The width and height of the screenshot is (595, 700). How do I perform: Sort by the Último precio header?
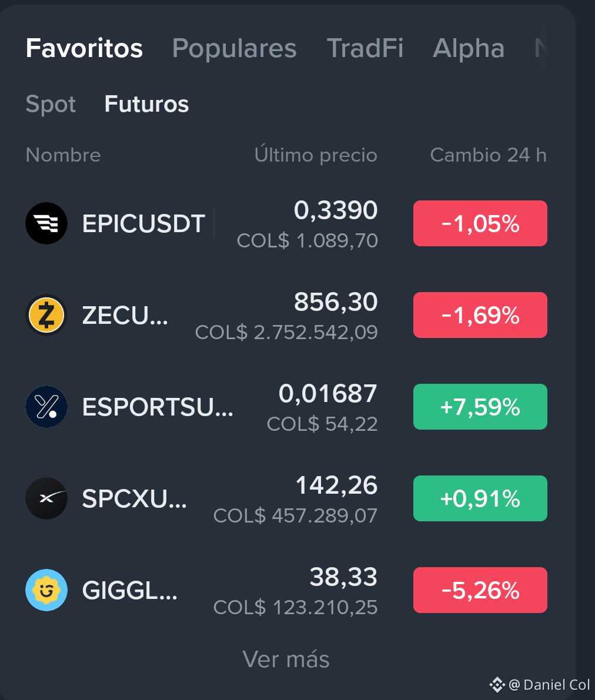click(x=316, y=155)
